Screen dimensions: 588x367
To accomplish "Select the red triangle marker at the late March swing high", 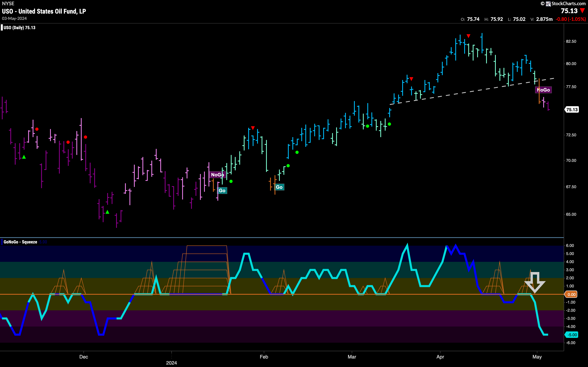I will click(x=411, y=79).
